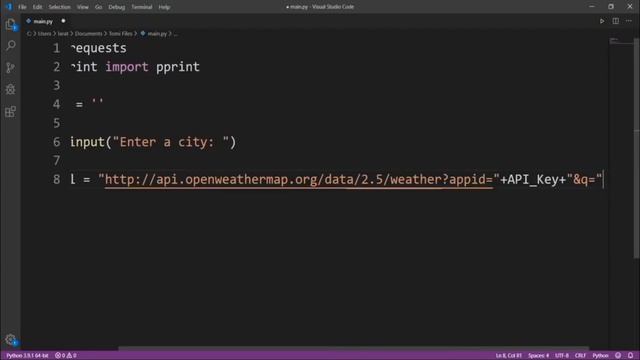The image size is (640, 360).
Task: Click the Python file icon on main.py tab
Action: tap(29, 21)
